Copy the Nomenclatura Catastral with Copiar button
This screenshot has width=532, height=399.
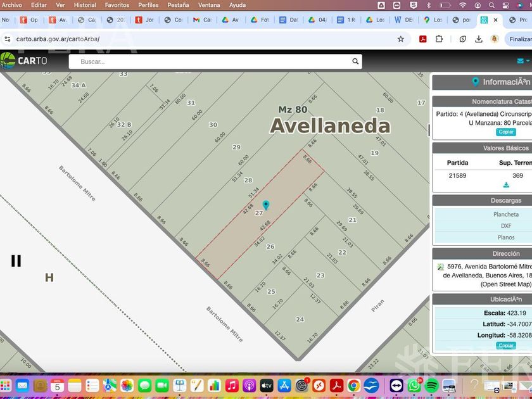[x=506, y=132]
